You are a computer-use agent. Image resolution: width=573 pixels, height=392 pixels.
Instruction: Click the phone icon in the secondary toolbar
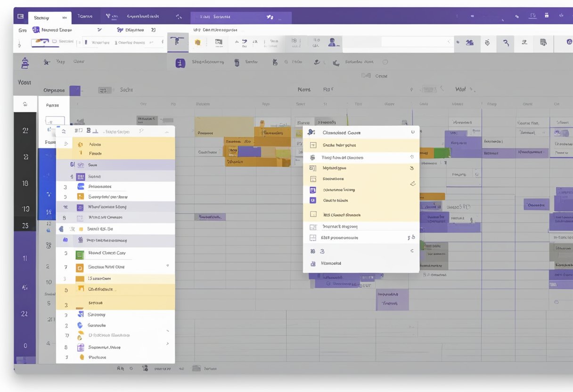tap(336, 63)
